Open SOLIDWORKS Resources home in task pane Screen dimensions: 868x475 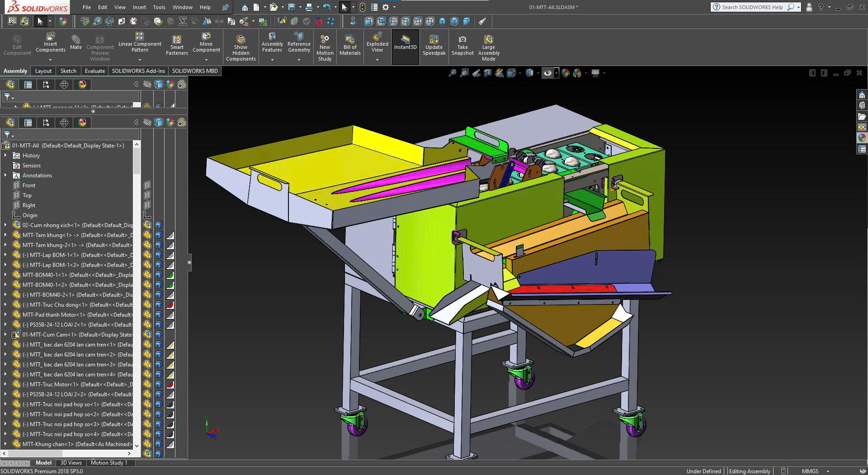click(x=862, y=95)
